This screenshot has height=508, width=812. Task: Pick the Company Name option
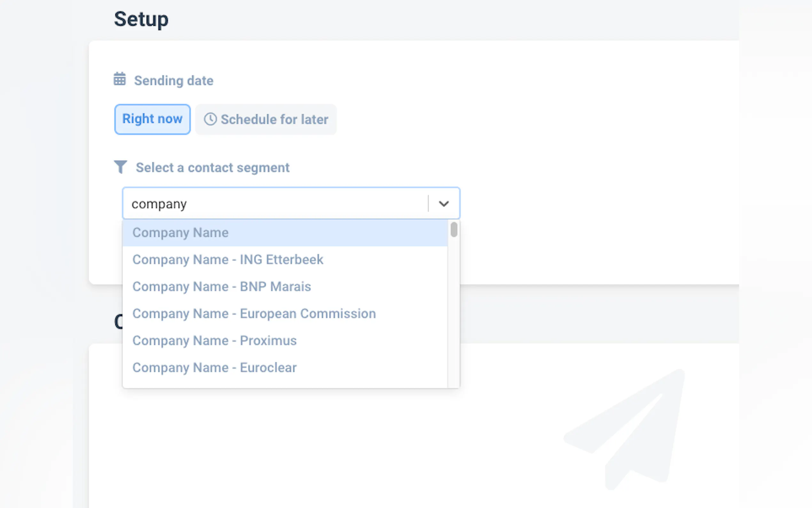(180, 233)
